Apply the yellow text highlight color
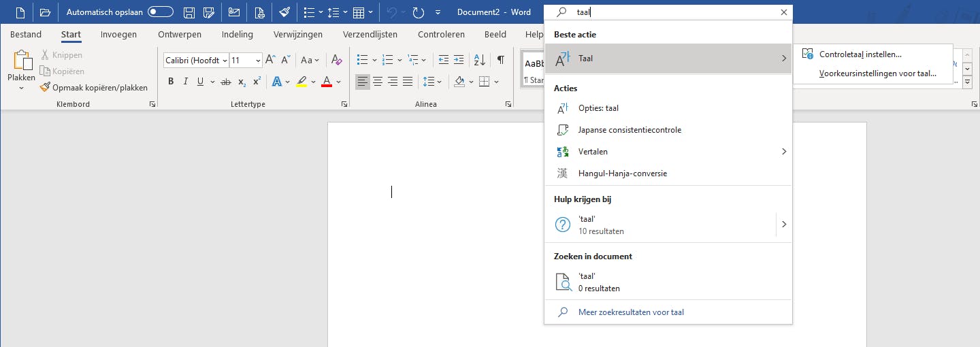The image size is (980, 347). click(301, 82)
